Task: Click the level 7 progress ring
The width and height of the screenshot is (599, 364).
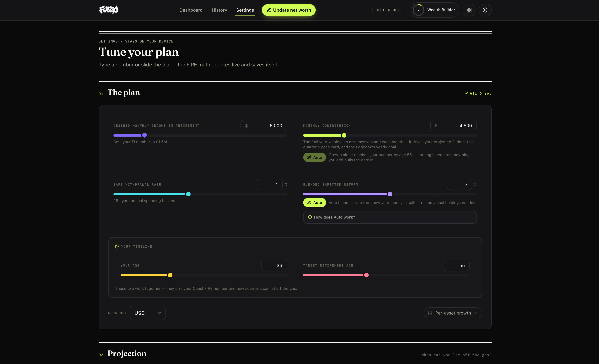Action: pyautogui.click(x=418, y=10)
